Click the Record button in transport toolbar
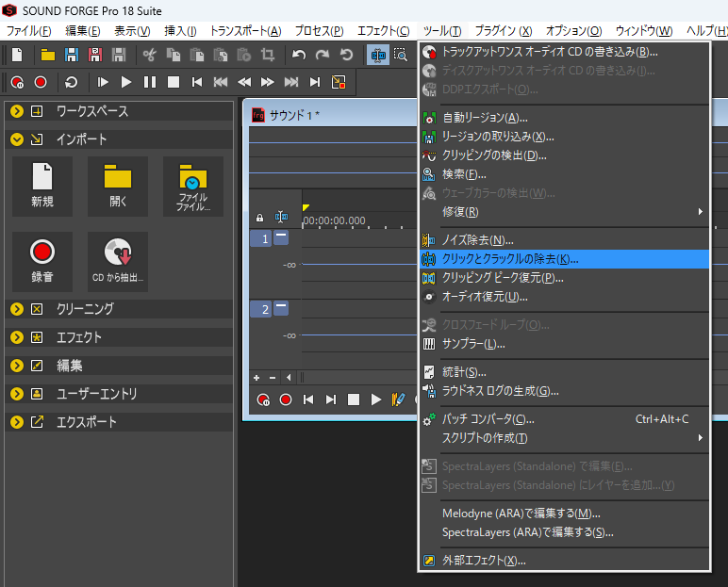The image size is (728, 587). tap(41, 82)
